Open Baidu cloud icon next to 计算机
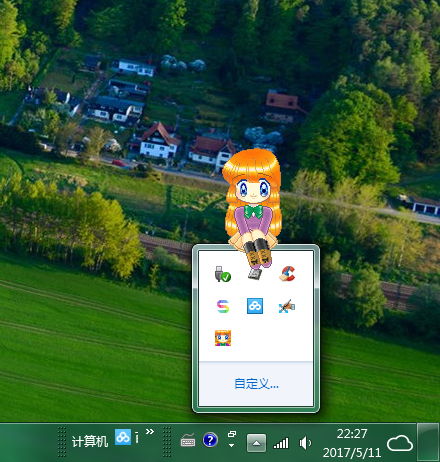This screenshot has width=440, height=462. [123, 437]
